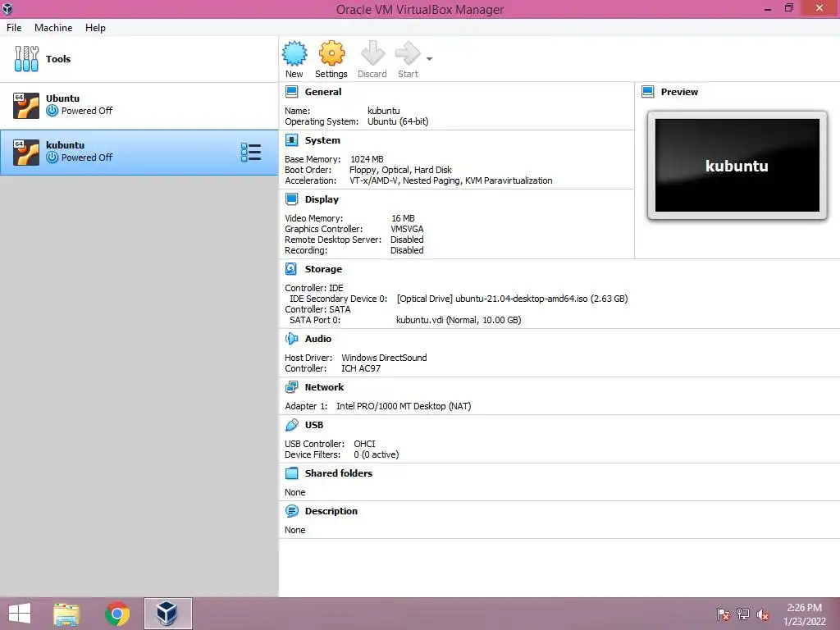This screenshot has width=840, height=630.
Task: Click the 1024 MB base memory value
Action: click(x=367, y=159)
